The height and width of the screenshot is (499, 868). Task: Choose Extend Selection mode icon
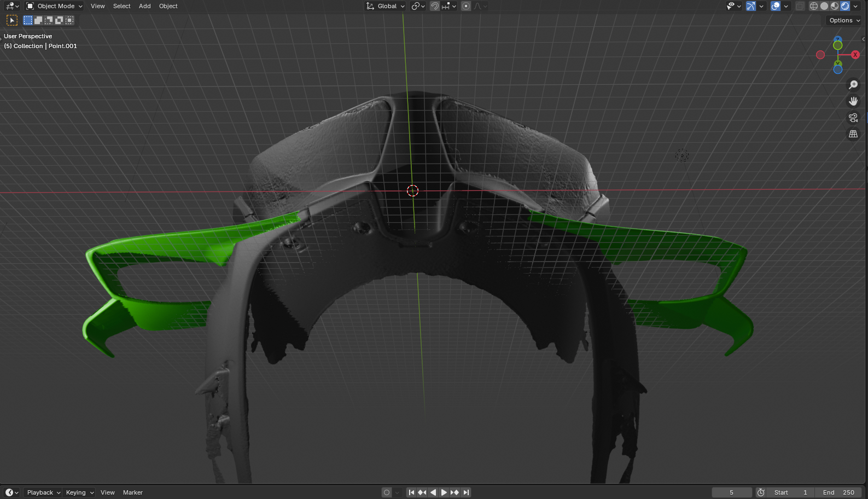pos(38,20)
